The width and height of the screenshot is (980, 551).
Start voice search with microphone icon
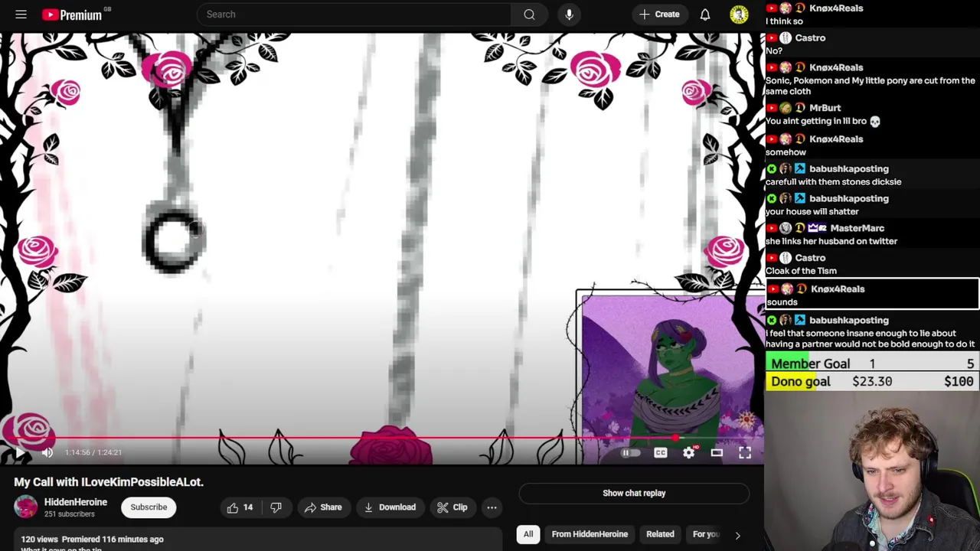click(569, 14)
